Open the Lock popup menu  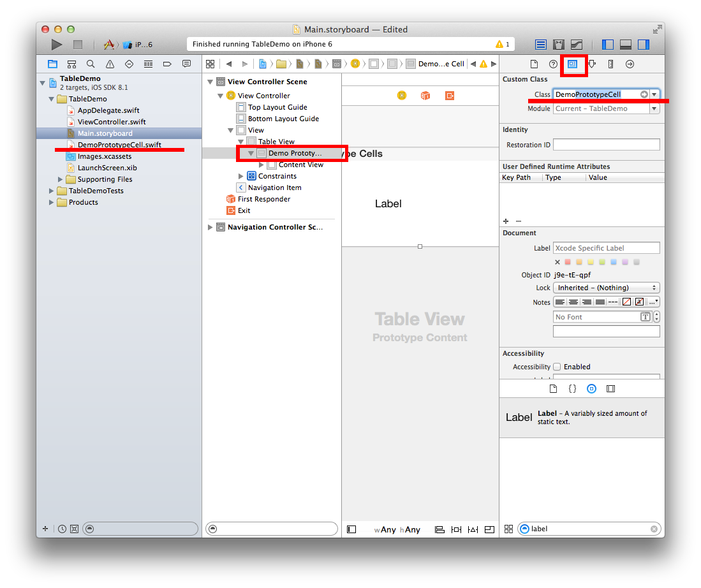(606, 288)
